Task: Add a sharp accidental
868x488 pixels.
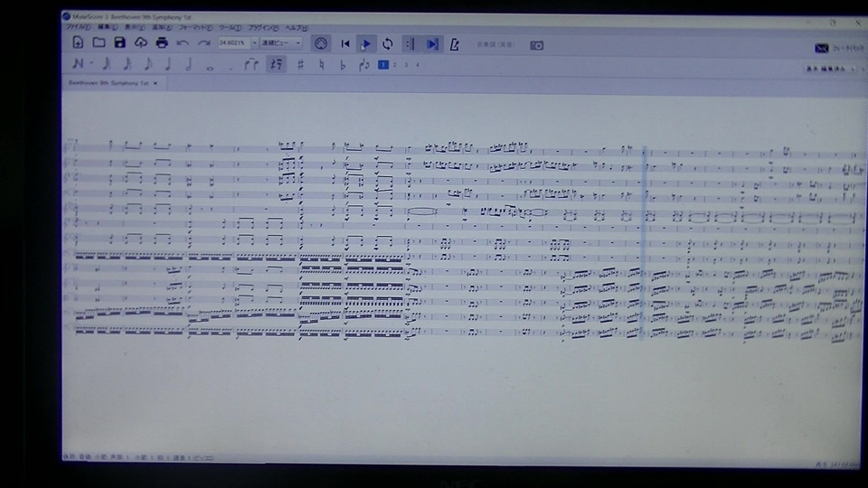Action: 300,65
